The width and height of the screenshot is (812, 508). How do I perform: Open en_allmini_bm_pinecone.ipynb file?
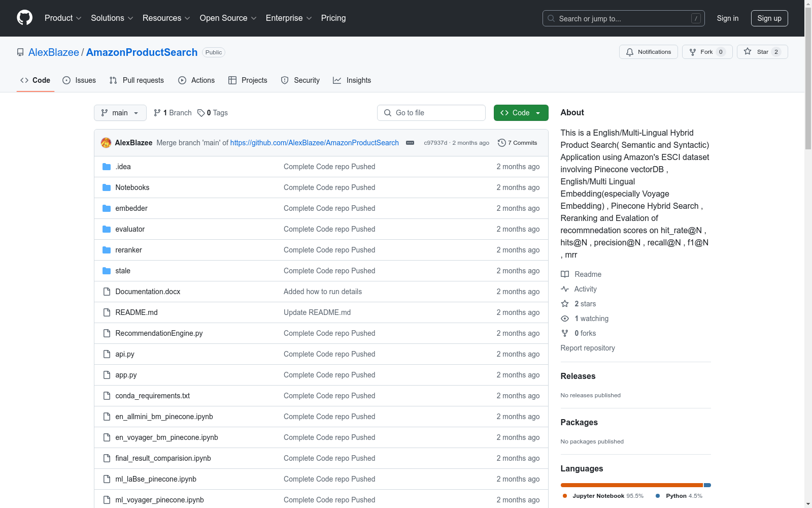[x=164, y=417]
